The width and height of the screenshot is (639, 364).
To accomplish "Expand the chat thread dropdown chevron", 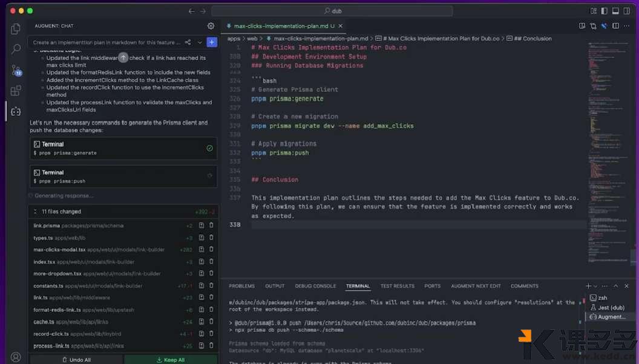I will tap(200, 42).
